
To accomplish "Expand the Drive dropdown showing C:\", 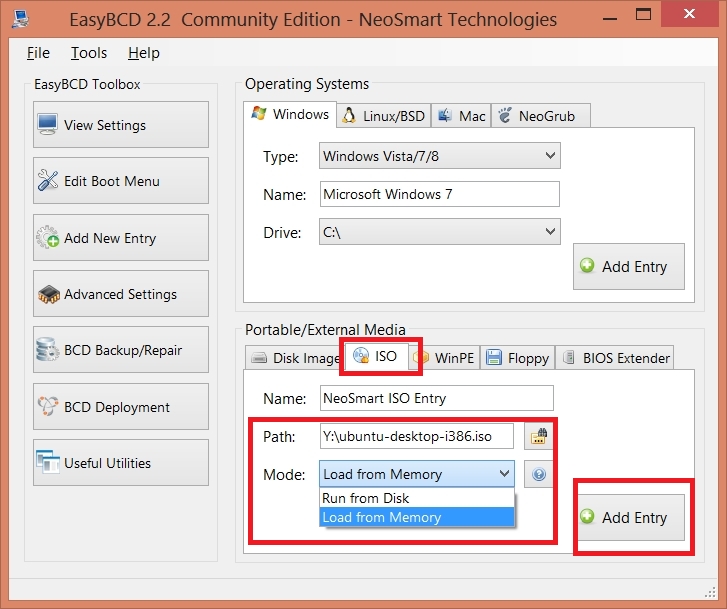I will (x=440, y=231).
